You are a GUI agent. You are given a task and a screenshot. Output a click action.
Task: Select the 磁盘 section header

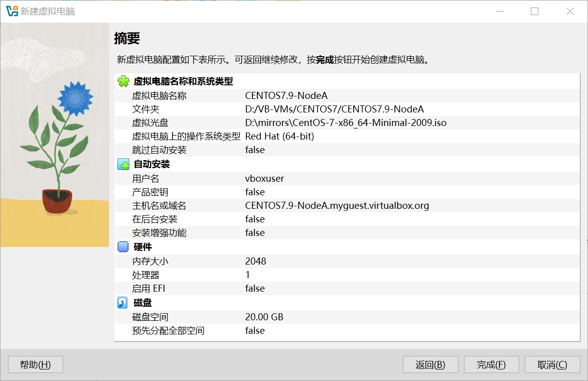pyautogui.click(x=143, y=303)
